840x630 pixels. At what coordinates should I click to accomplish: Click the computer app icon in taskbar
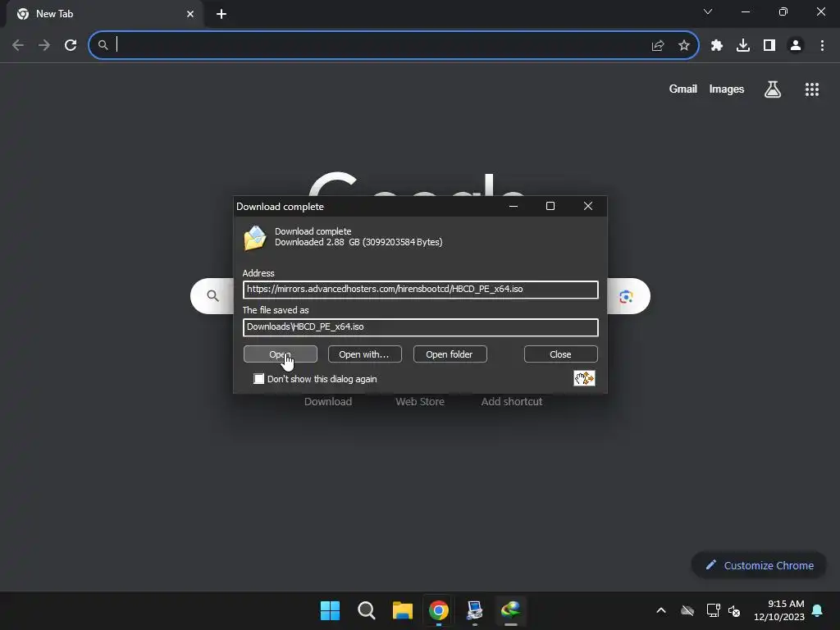pyautogui.click(x=475, y=610)
